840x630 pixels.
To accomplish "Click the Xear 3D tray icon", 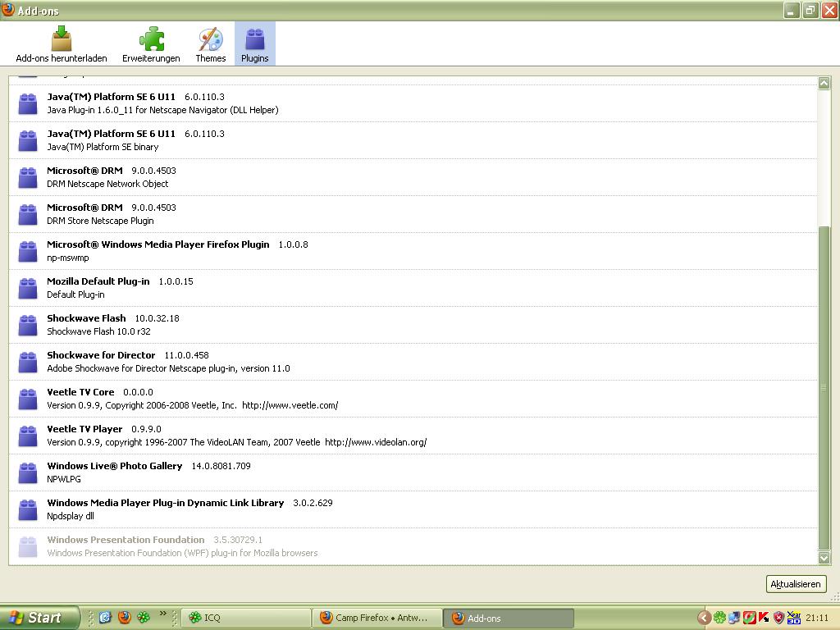I will pos(794,619).
